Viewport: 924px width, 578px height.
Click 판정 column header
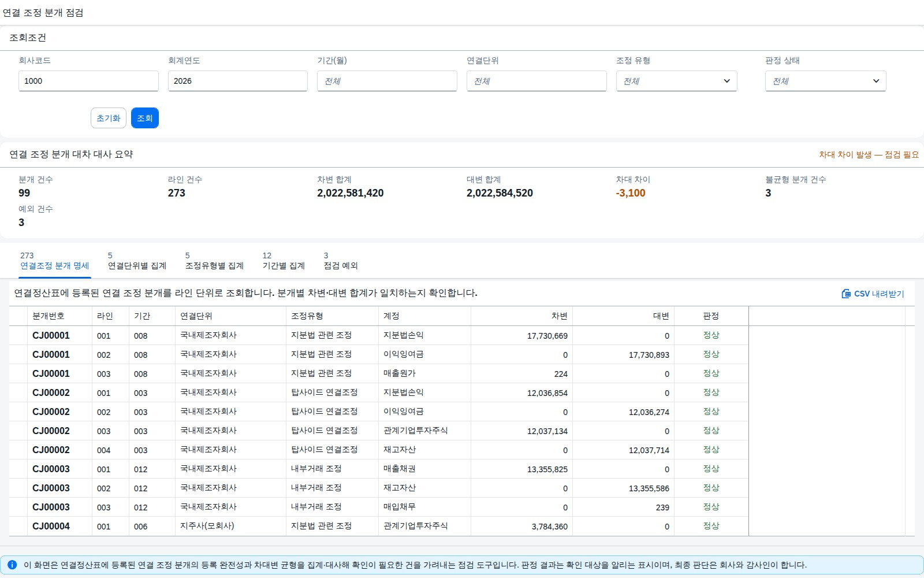click(711, 316)
